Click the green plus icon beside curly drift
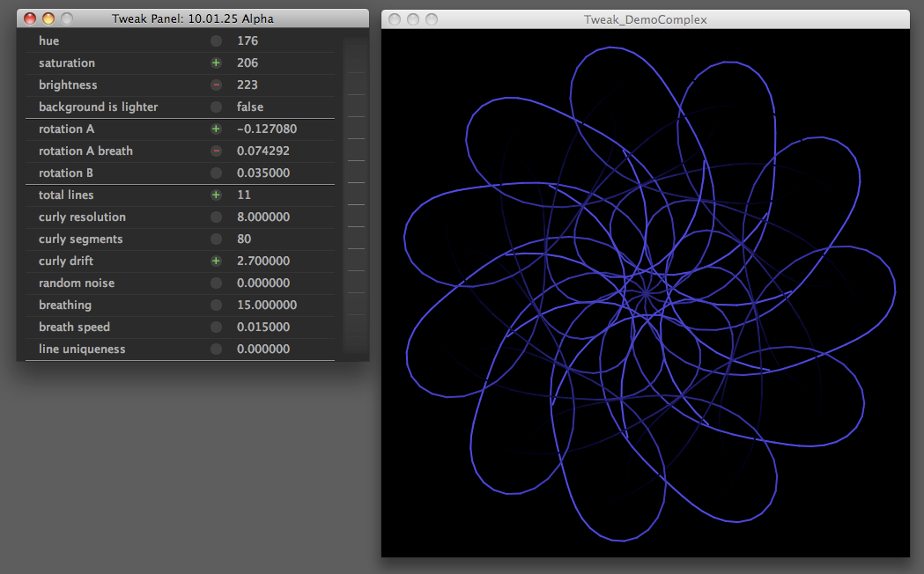 [x=216, y=261]
